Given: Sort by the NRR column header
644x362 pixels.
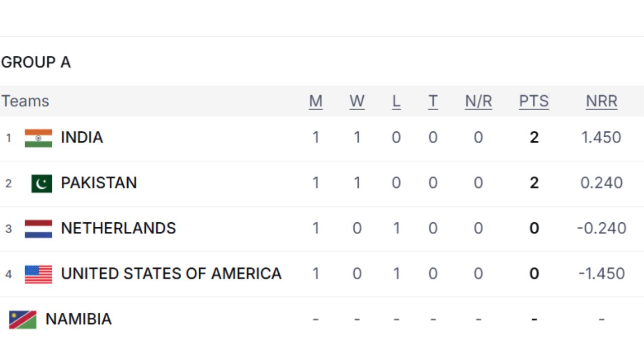Looking at the screenshot, I should tap(601, 101).
